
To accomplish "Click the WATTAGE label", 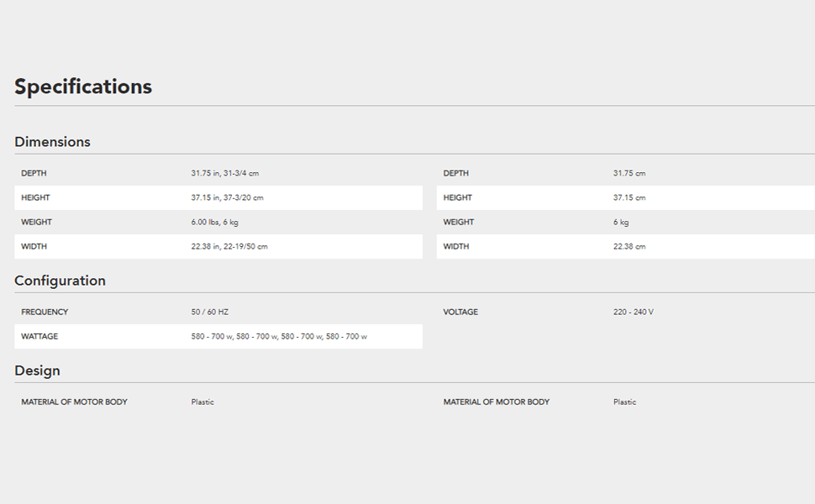I will point(39,336).
